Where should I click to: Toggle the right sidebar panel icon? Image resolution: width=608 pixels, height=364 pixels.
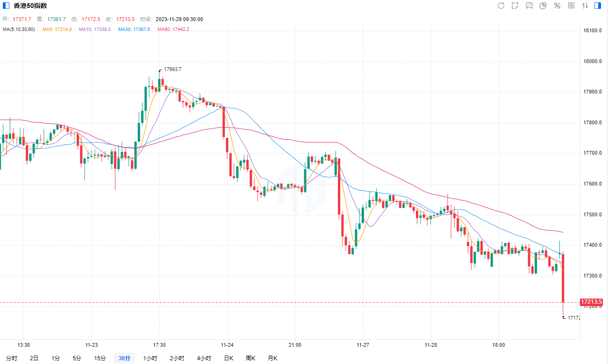pos(598,6)
